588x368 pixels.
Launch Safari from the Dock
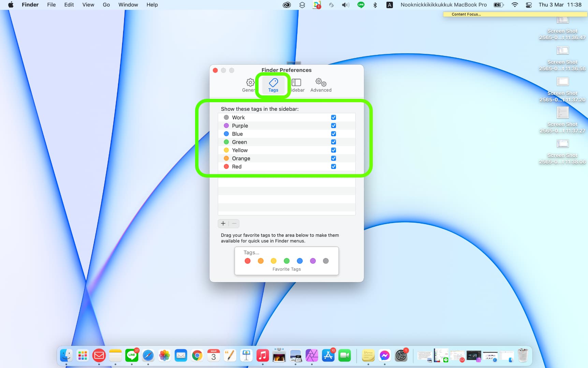(x=148, y=356)
